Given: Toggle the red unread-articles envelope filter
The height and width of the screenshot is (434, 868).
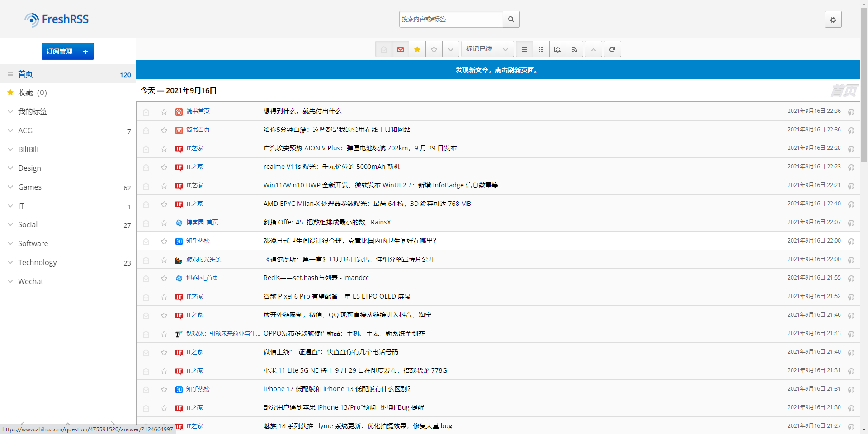Looking at the screenshot, I should coord(400,49).
